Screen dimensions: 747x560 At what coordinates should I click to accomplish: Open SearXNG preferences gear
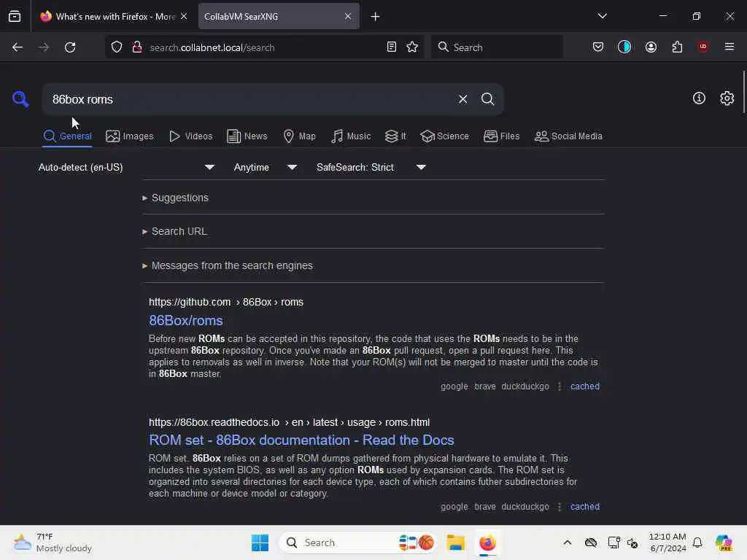point(727,98)
